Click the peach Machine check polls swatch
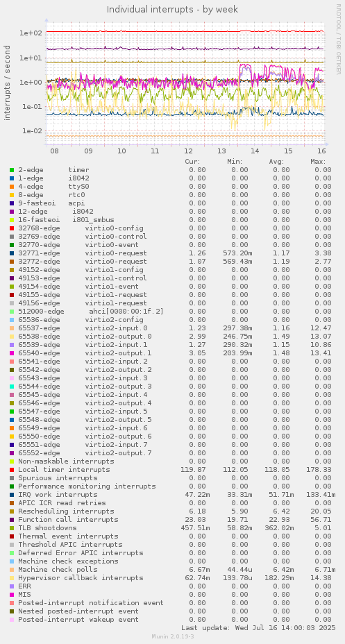 point(12,569)
